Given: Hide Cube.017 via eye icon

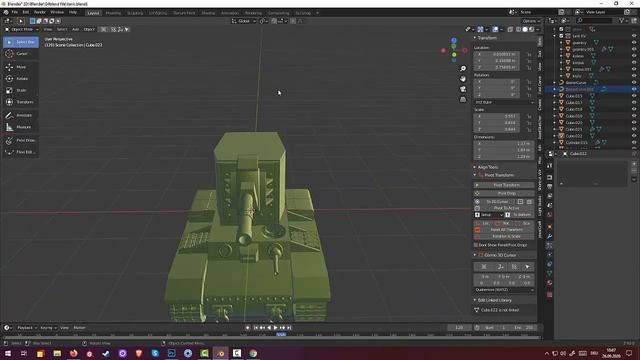Looking at the screenshot, I should pyautogui.click(x=634, y=102).
